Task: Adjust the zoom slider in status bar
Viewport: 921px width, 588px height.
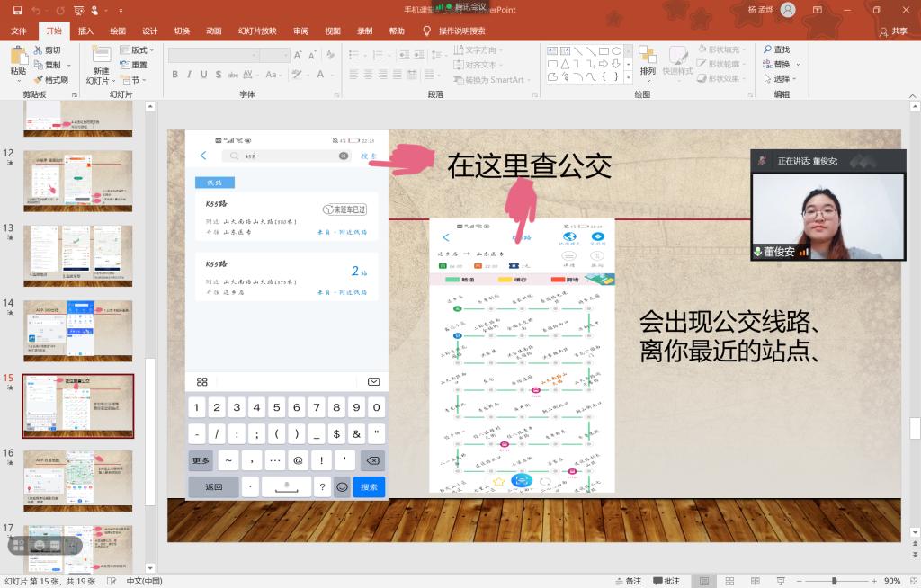Action: point(832,581)
